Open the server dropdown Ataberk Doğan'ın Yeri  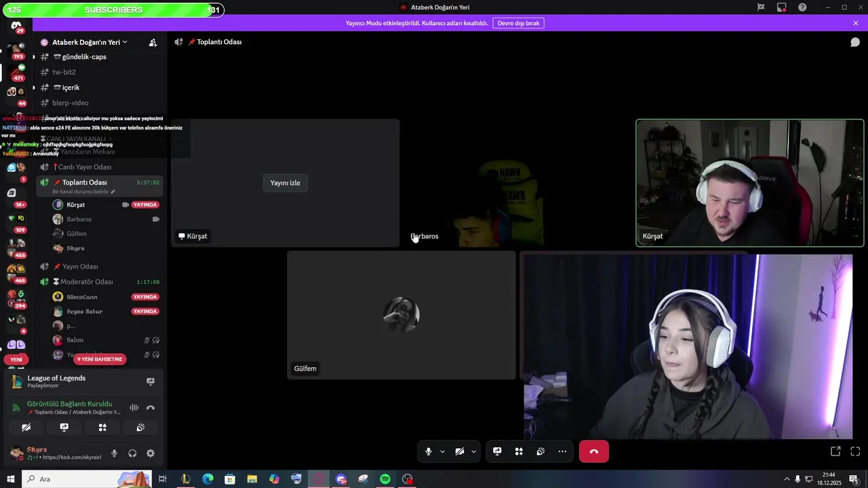click(x=90, y=42)
